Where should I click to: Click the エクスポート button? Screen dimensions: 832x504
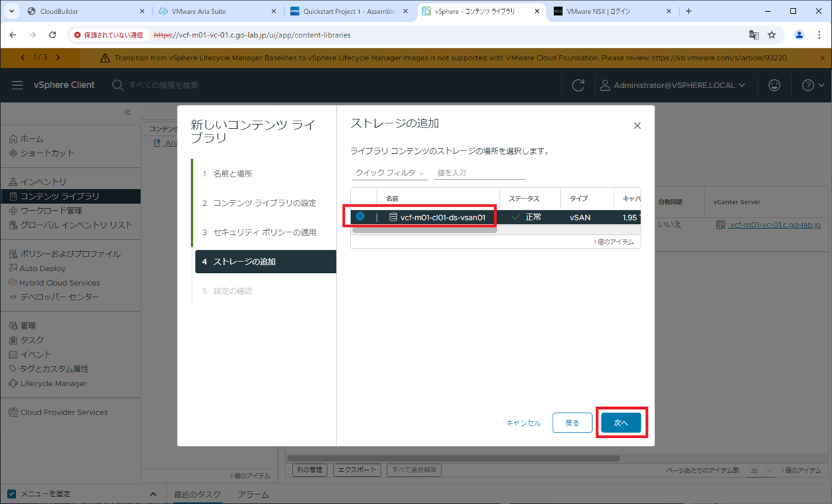[357, 470]
